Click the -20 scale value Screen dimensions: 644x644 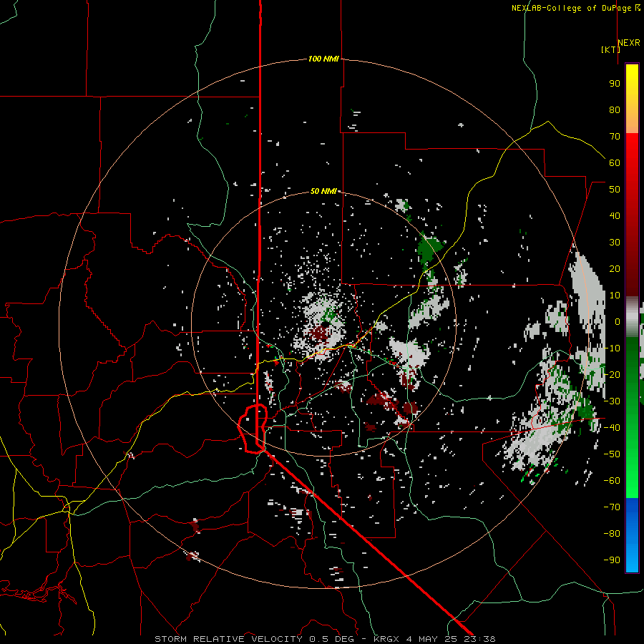(612, 374)
